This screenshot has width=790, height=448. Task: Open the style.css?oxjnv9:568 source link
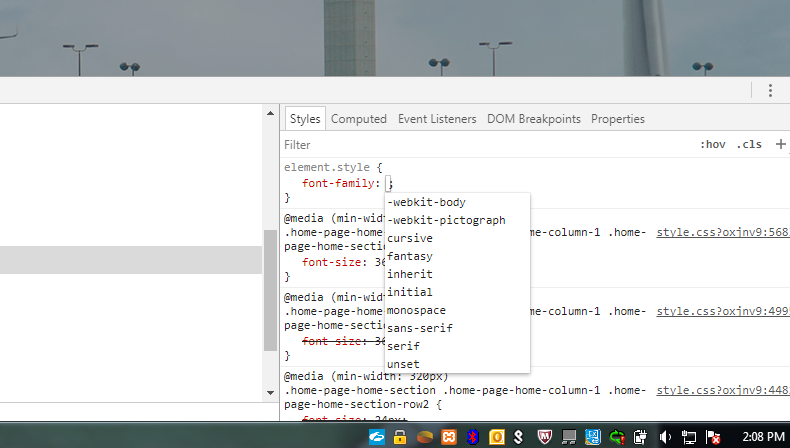pos(723,232)
